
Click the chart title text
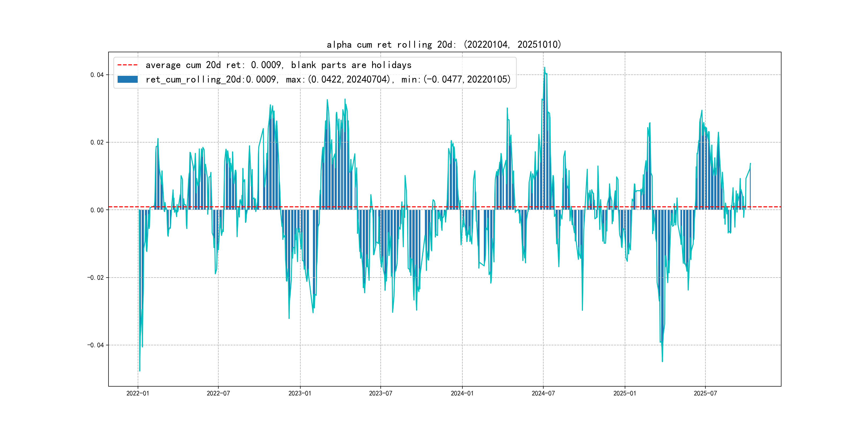(x=444, y=44)
